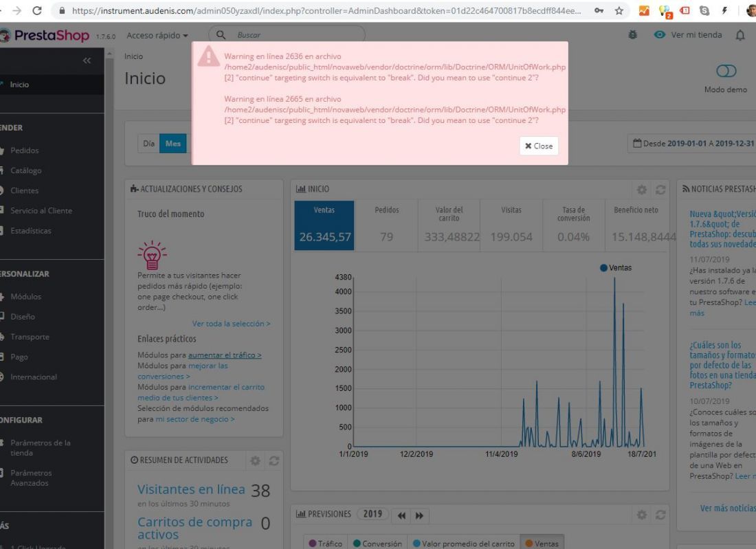The image size is (756, 549).
Task: Open mejorar las conversiones link
Action: click(183, 371)
